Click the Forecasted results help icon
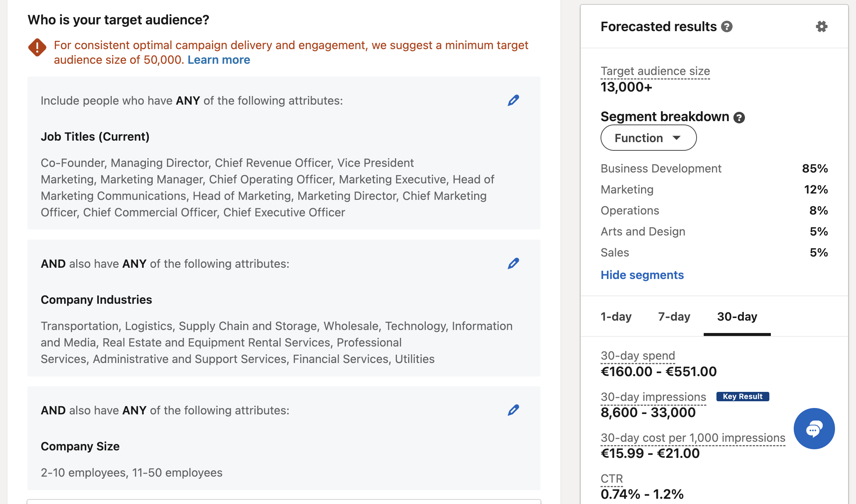The image size is (856, 504). (x=726, y=26)
